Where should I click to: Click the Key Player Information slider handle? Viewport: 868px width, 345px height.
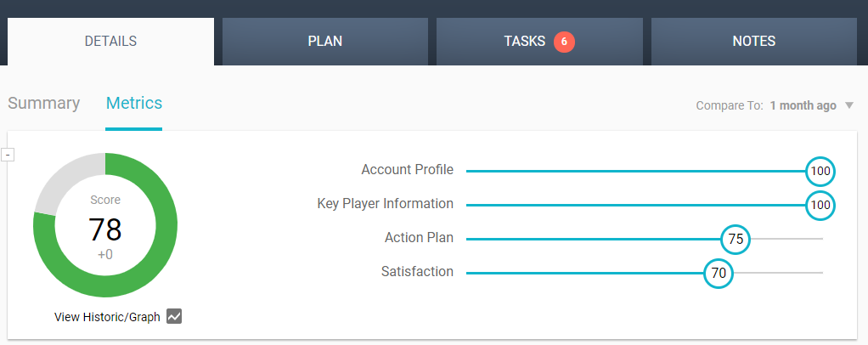coord(820,205)
